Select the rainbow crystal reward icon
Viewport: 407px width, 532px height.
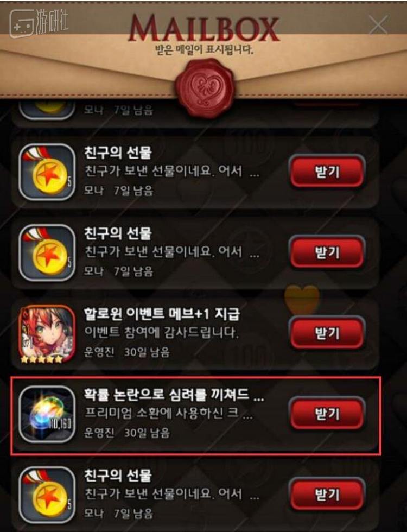pos(47,414)
